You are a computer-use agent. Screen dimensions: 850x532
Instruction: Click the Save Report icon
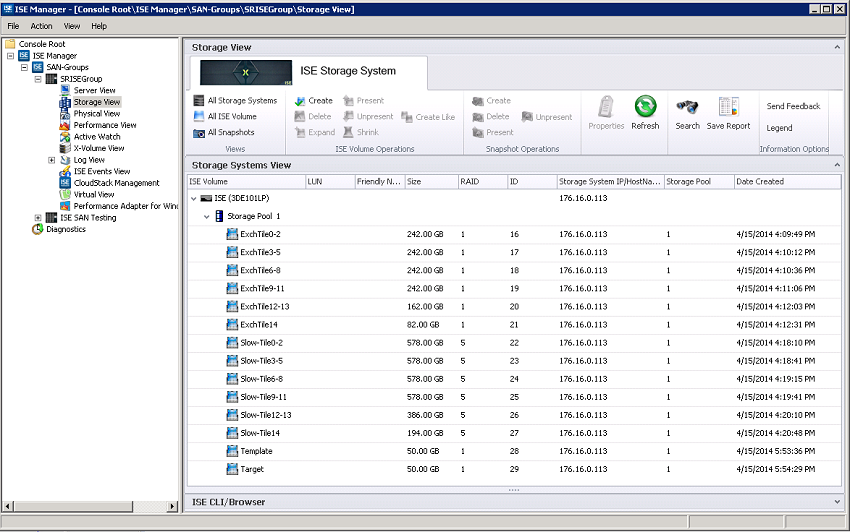click(x=728, y=106)
